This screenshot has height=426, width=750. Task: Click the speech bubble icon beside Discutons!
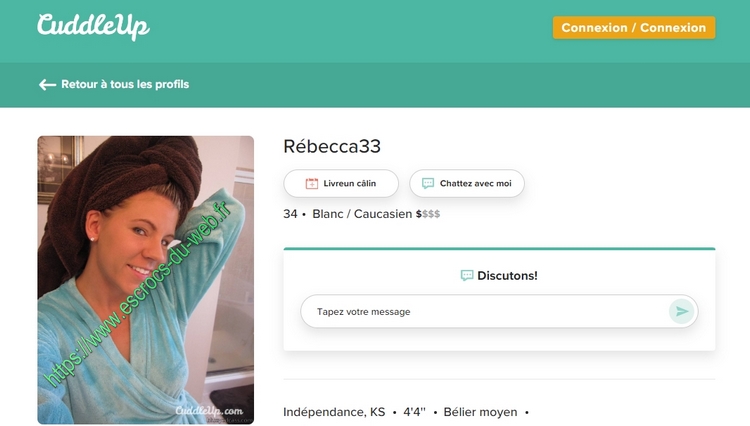point(467,275)
